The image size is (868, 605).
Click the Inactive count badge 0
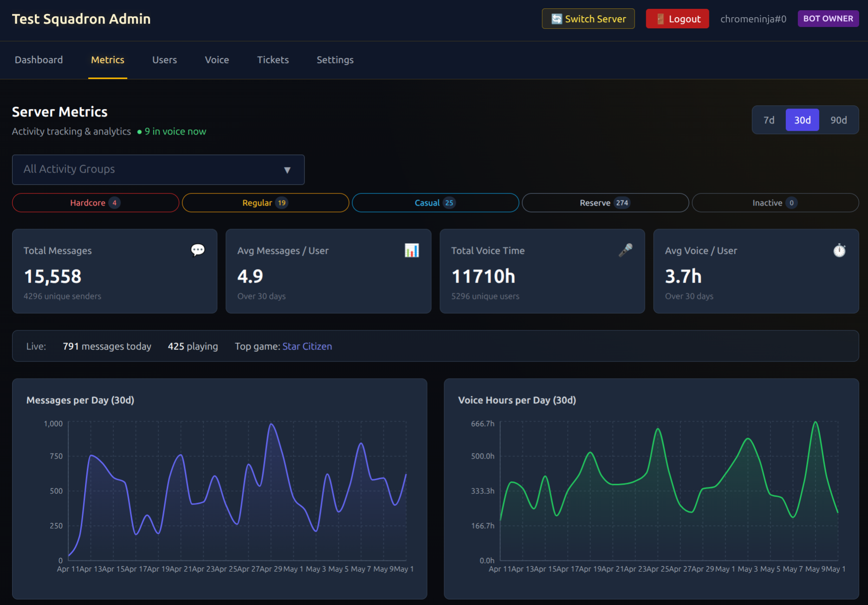791,203
